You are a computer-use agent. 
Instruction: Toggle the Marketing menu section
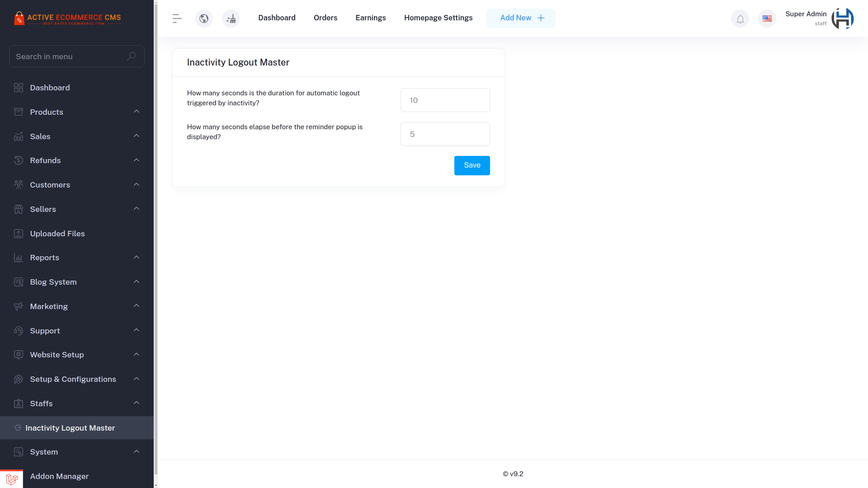76,306
